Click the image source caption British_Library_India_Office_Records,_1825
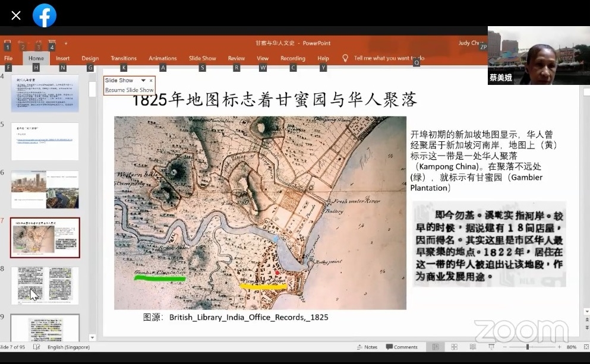This screenshot has height=364, width=590. [x=248, y=317]
